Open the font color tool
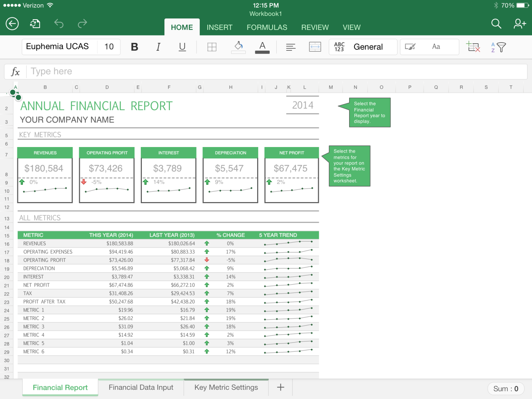 pyautogui.click(x=262, y=47)
